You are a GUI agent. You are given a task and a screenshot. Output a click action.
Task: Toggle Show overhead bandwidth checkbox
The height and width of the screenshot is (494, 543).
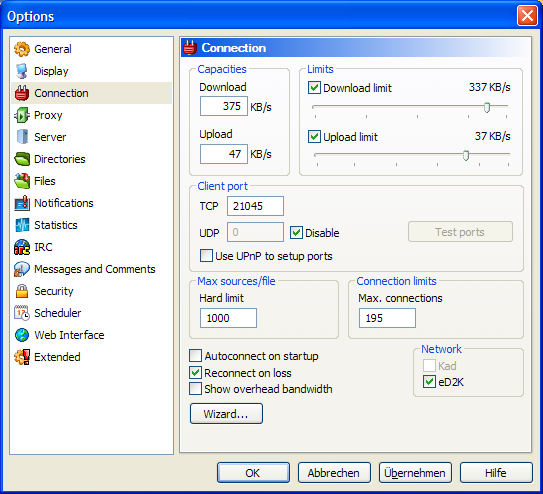(x=196, y=388)
